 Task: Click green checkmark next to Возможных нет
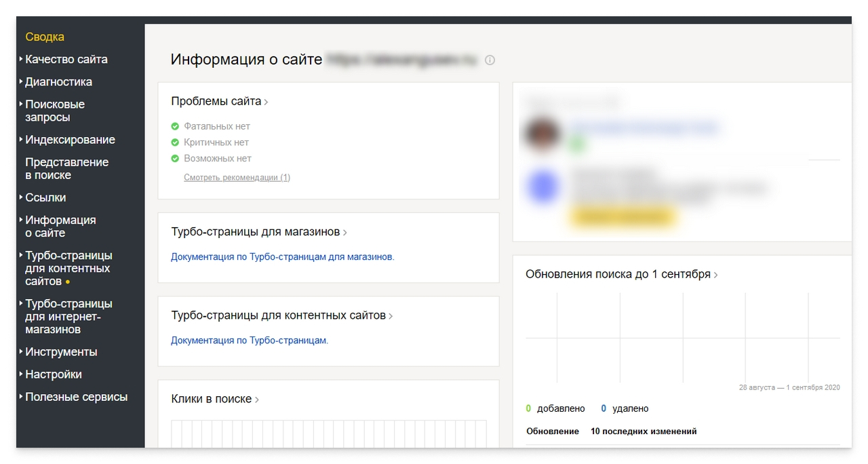(175, 159)
